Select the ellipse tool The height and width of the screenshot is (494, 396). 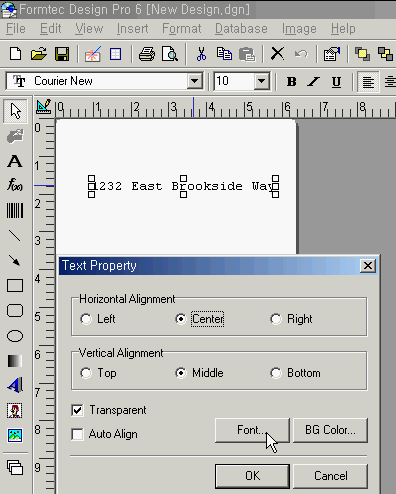click(15, 336)
